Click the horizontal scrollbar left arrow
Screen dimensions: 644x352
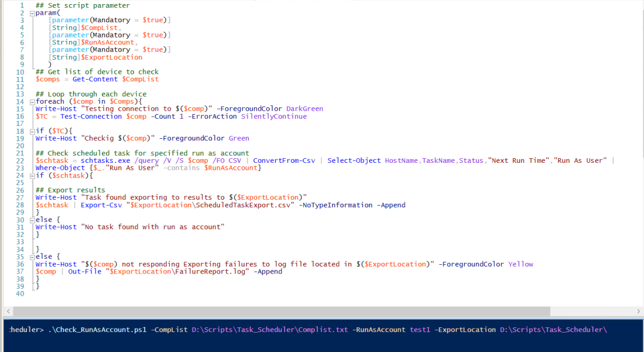[x=8, y=311]
